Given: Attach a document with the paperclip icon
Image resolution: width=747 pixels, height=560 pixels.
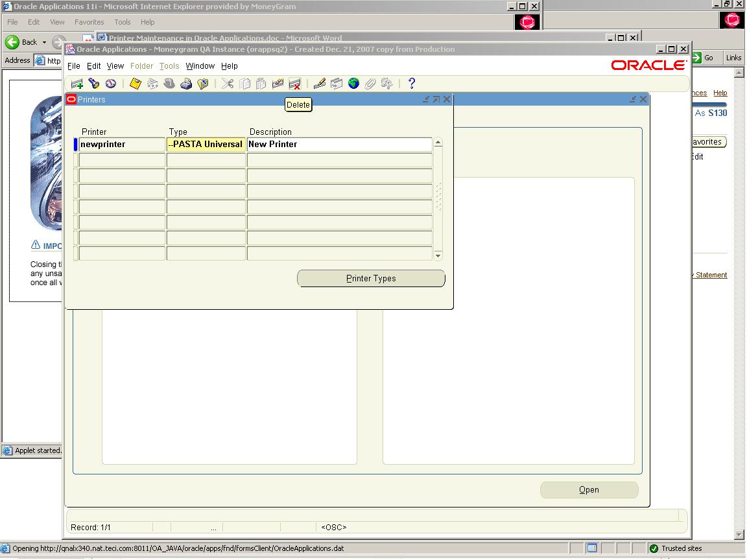Looking at the screenshot, I should click(x=370, y=84).
